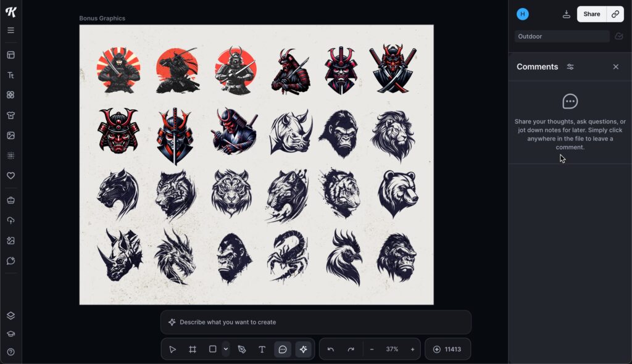Select the rectangle shape tool
Screen dimensions: 632x364
coord(212,349)
